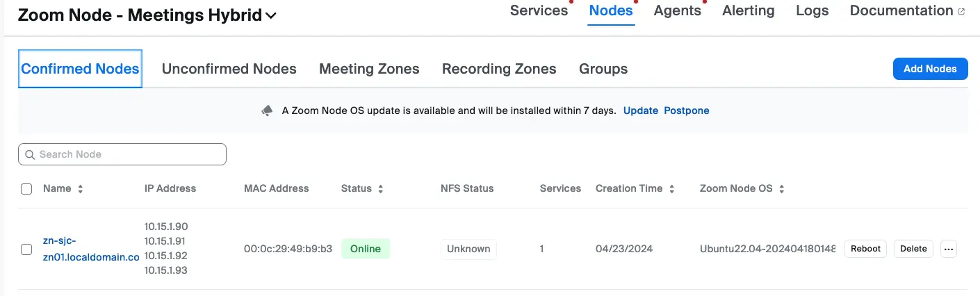Image resolution: width=980 pixels, height=296 pixels.
Task: Click the Add Nodes button
Action: point(930,69)
